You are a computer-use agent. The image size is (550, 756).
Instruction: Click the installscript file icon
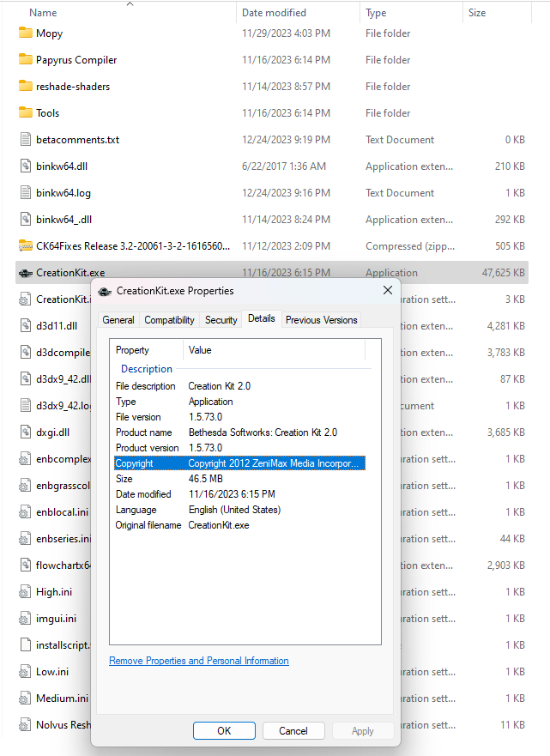click(26, 644)
